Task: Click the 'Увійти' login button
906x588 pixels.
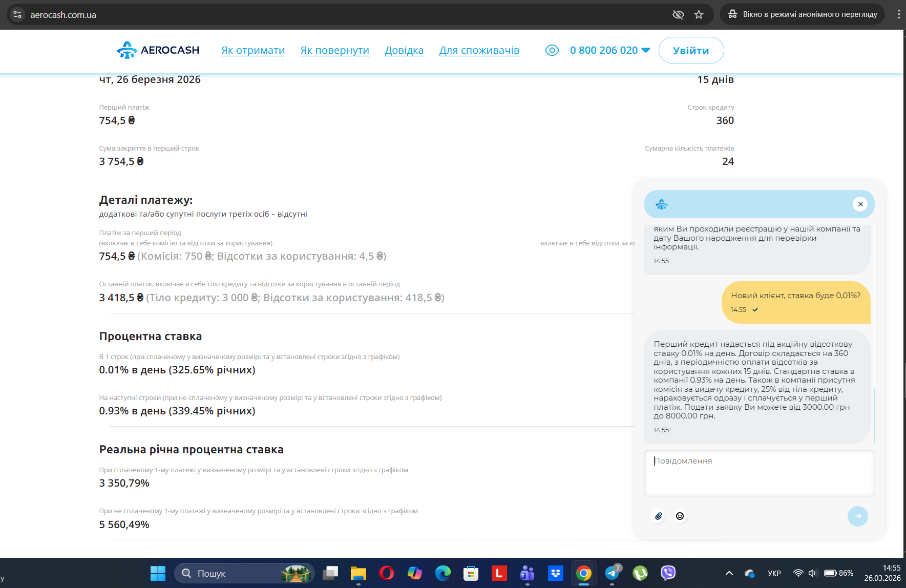Action: coord(691,50)
